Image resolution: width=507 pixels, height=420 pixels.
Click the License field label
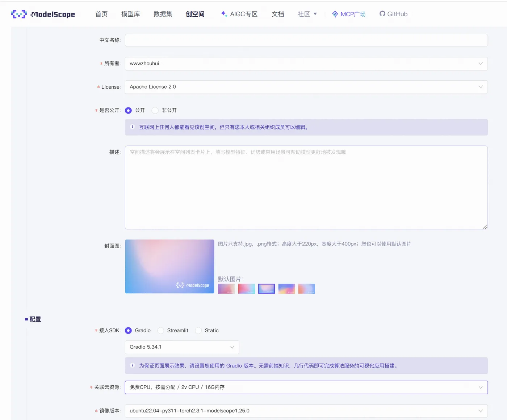[111, 87]
